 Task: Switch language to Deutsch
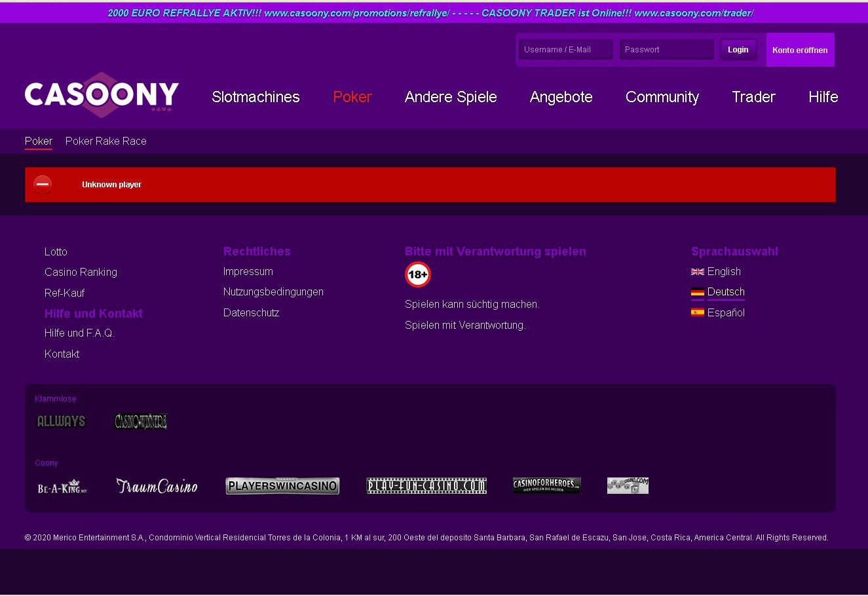726,292
